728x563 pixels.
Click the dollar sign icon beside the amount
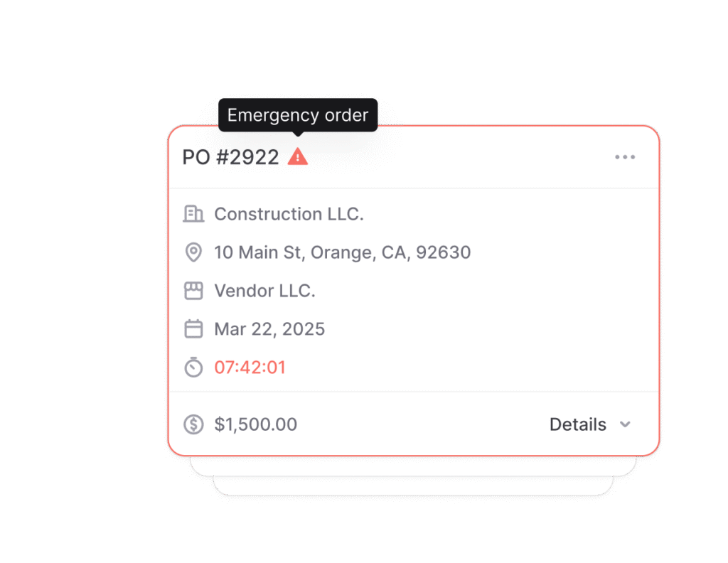[x=193, y=424]
